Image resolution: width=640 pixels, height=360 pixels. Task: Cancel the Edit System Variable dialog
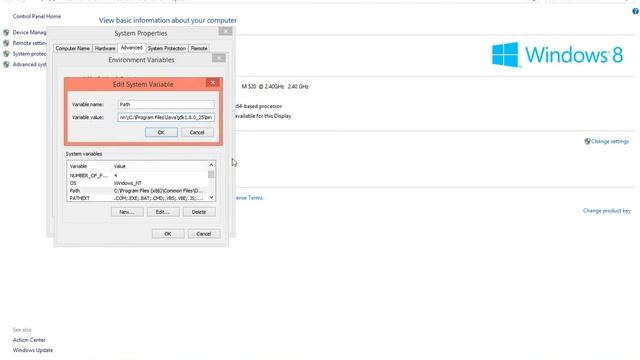[197, 132]
